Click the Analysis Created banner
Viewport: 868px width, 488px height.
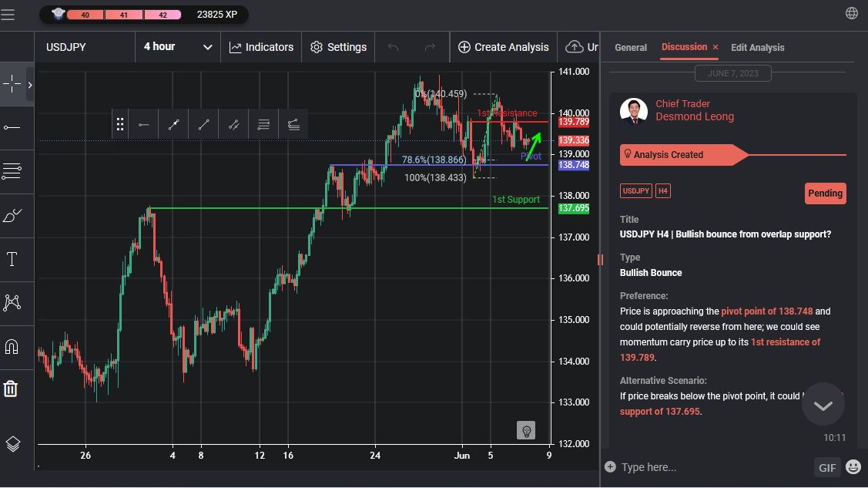click(684, 155)
